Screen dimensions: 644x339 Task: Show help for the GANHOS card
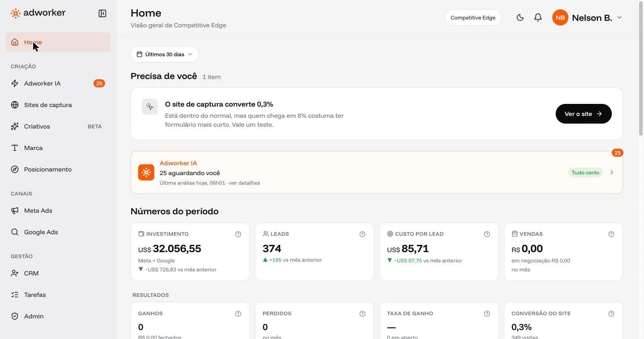[x=238, y=314]
